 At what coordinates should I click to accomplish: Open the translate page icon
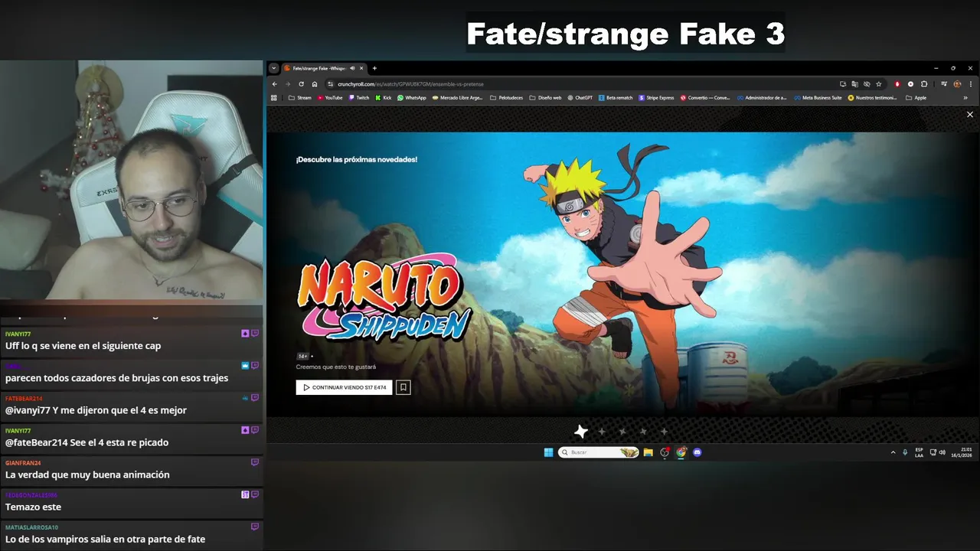click(x=854, y=84)
